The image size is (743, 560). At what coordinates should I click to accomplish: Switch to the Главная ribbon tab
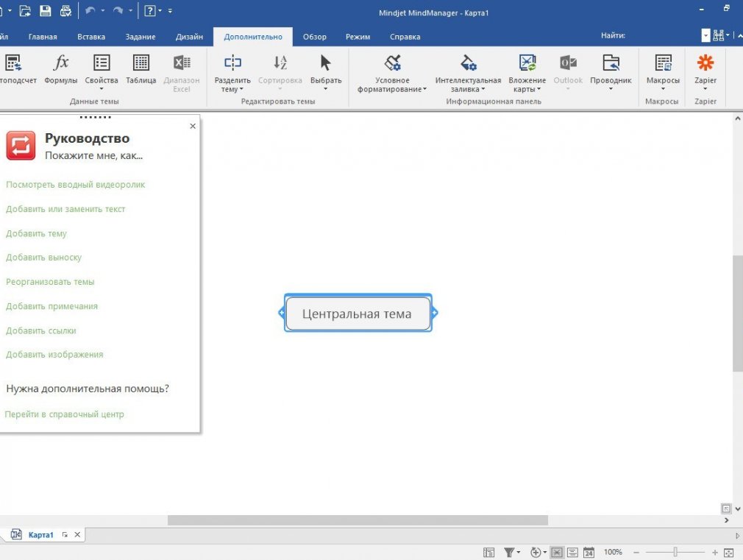click(x=43, y=37)
